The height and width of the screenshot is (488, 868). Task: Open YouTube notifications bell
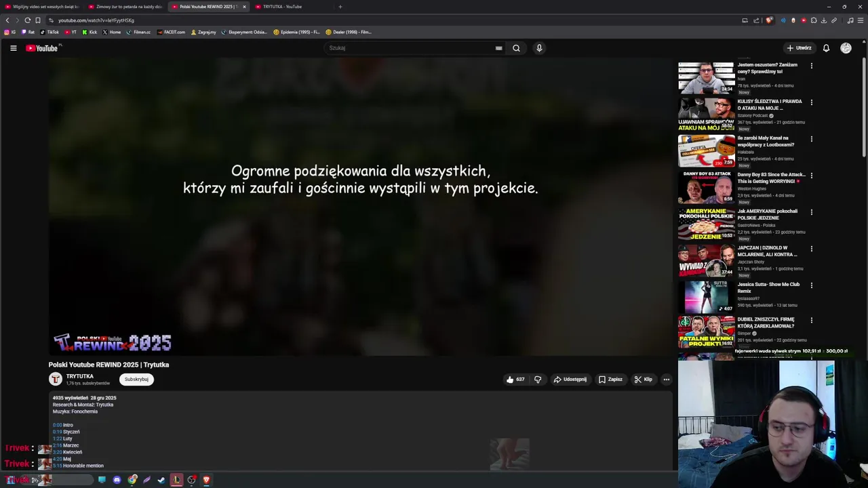pyautogui.click(x=826, y=48)
